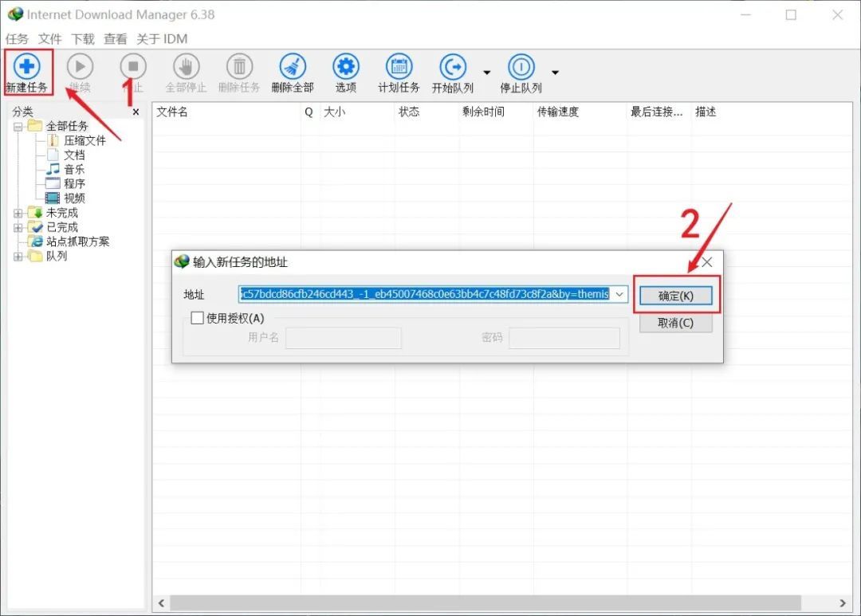Open dropdown arrow beside 开始队列

(x=487, y=73)
